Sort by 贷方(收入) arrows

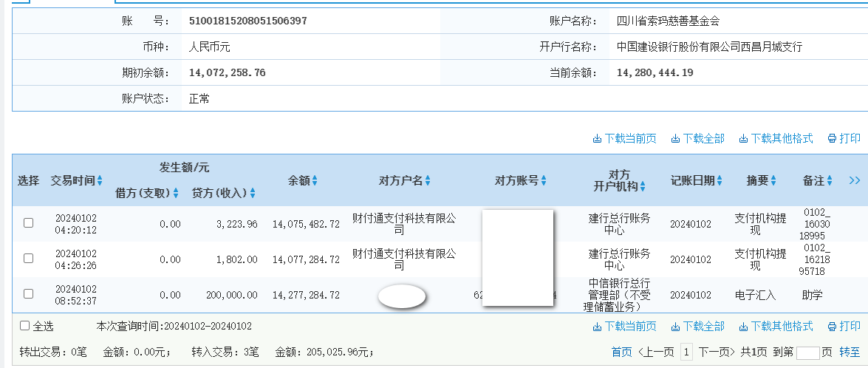coord(253,193)
